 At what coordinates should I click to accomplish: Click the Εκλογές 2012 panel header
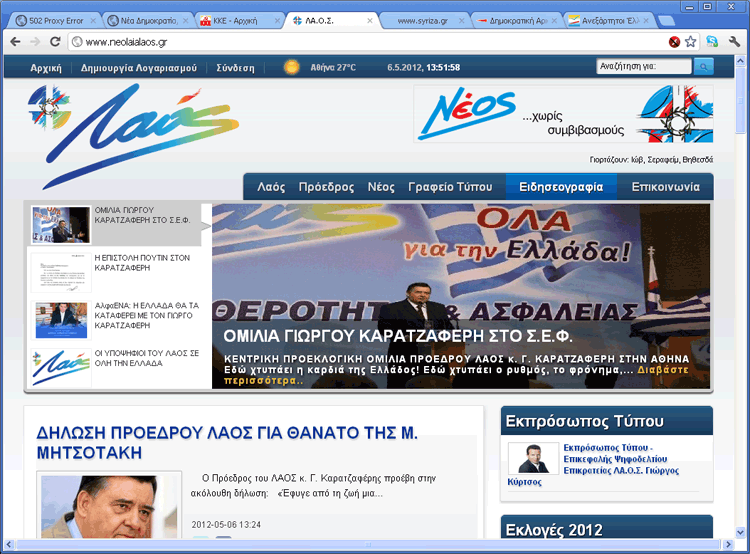tap(607, 527)
